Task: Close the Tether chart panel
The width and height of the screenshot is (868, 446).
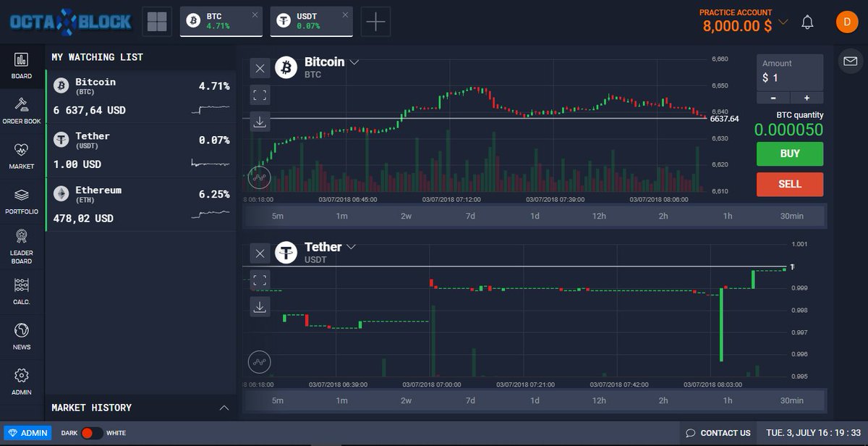Action: tap(260, 253)
